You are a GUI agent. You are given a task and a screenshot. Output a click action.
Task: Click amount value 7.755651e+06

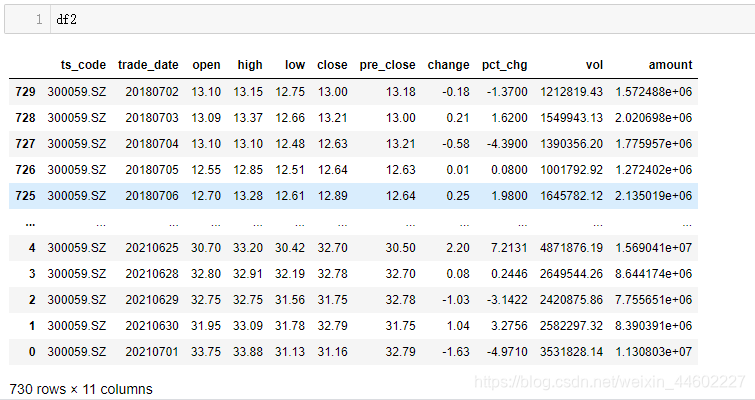pos(653,299)
